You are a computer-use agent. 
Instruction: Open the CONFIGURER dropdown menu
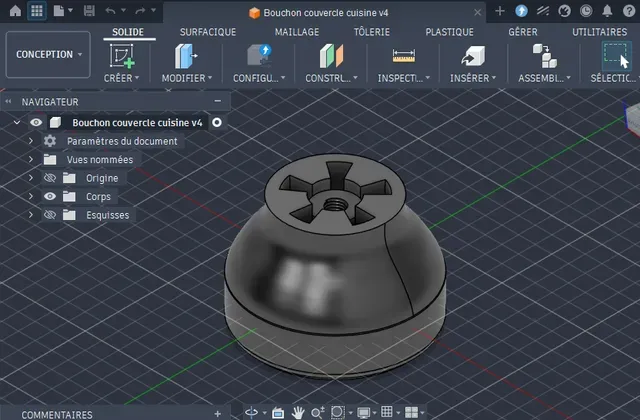[x=259, y=78]
